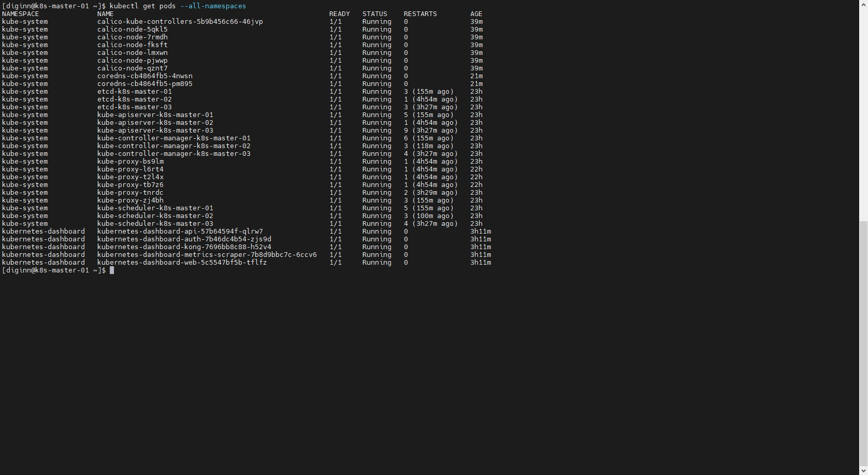The height and width of the screenshot is (475, 868).
Task: Click pod name calico-kube-controllers-5b9b456c66-46jvp
Action: tap(180, 22)
